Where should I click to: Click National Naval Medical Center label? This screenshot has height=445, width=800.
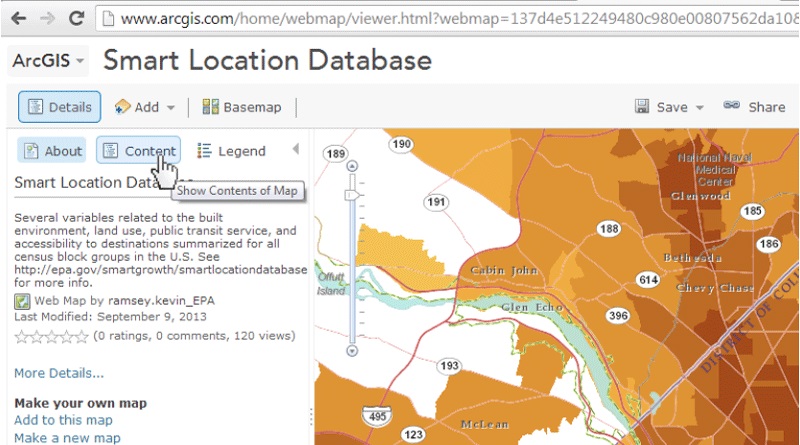(714, 169)
